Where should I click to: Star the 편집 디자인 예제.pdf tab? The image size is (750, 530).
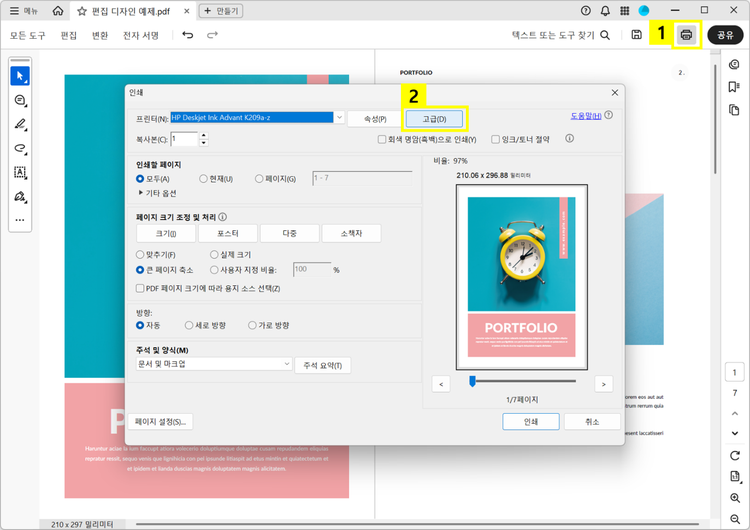pyautogui.click(x=82, y=11)
